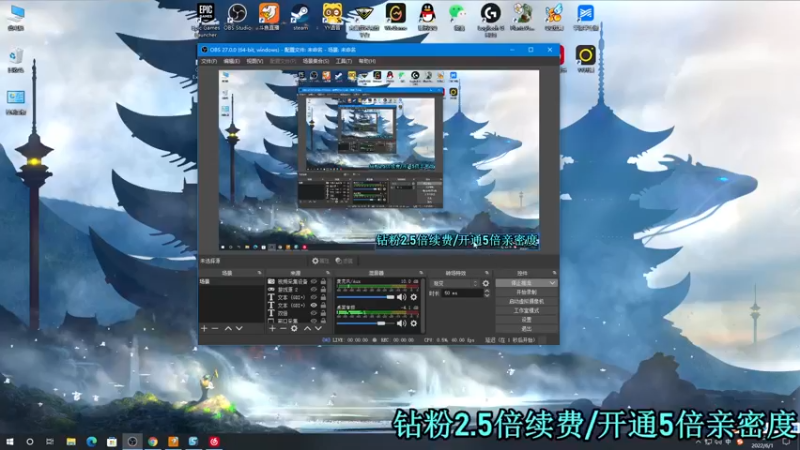Move the source down in the Sources panel

click(x=318, y=329)
